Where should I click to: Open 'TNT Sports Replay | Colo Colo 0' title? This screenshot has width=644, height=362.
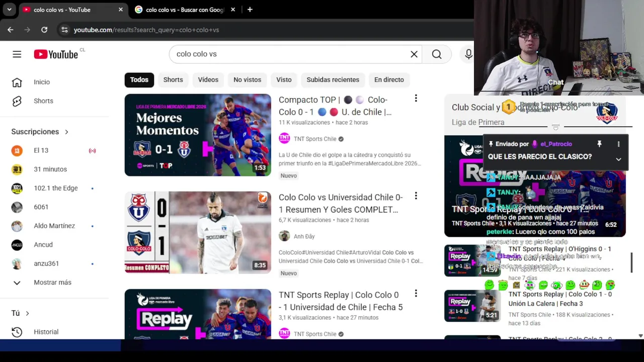pos(341,301)
